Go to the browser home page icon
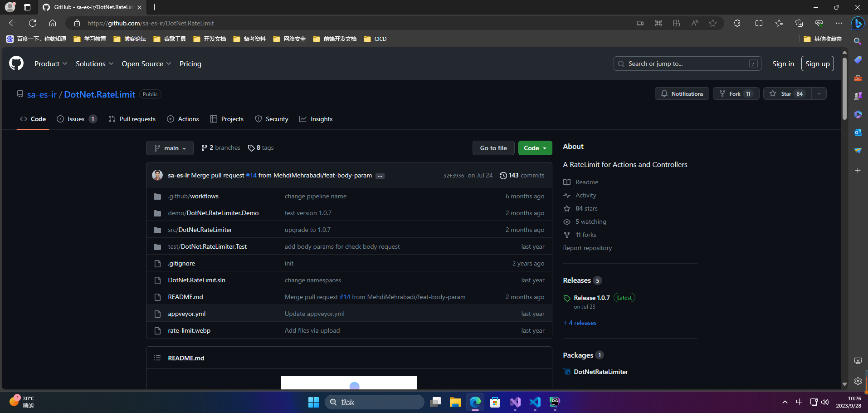Viewport: 868px width, 413px height. [x=53, y=23]
